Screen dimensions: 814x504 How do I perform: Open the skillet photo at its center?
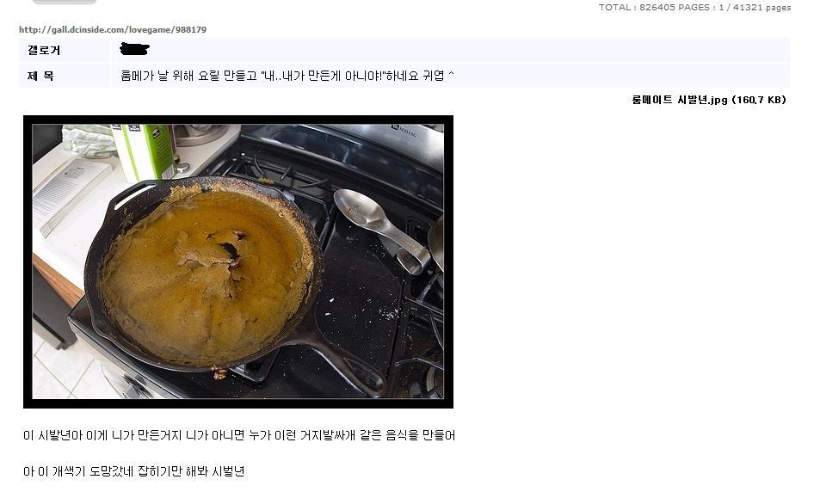[238, 261]
